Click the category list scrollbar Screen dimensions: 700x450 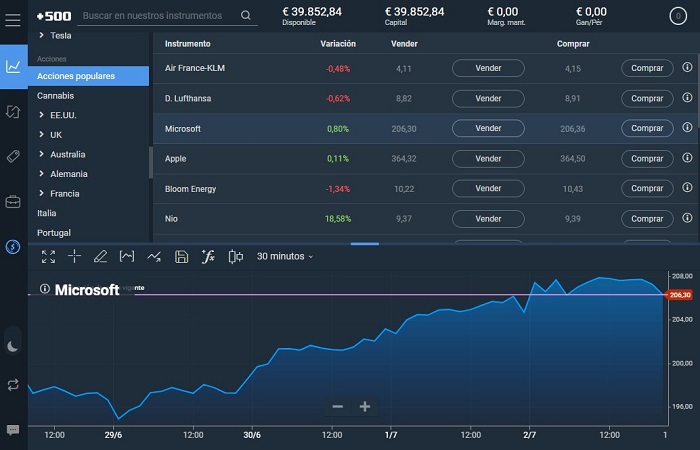151,162
